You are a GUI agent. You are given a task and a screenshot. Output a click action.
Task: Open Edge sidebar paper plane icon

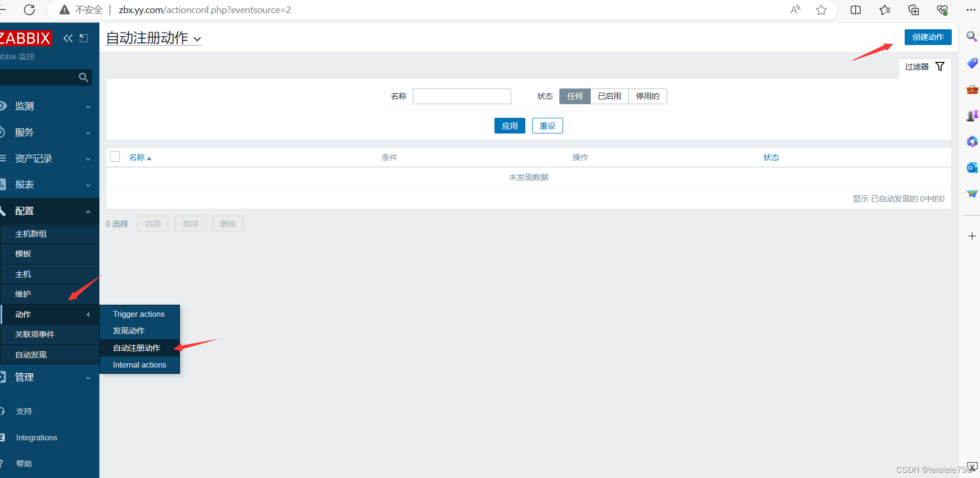pos(972,194)
